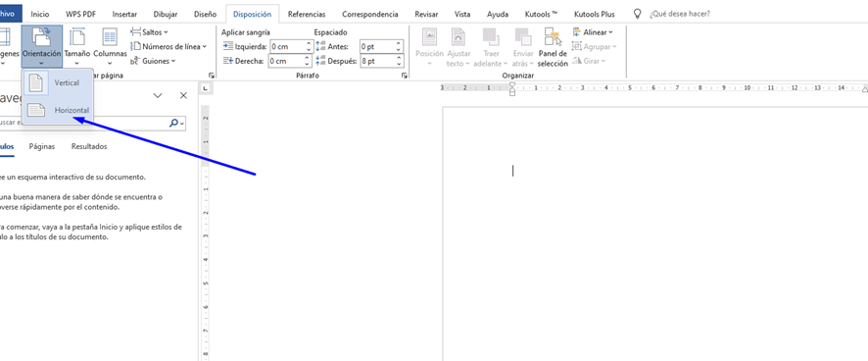Click the Posición icon

429,37
